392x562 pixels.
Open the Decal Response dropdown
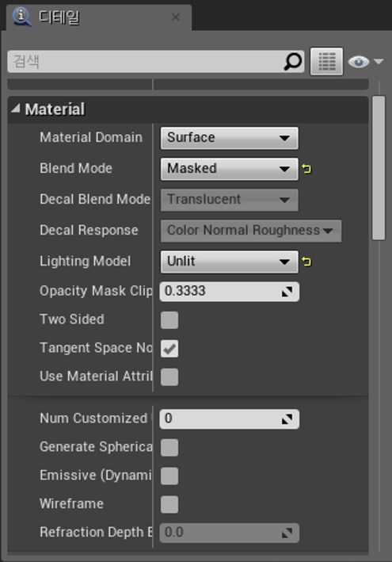[x=251, y=231]
